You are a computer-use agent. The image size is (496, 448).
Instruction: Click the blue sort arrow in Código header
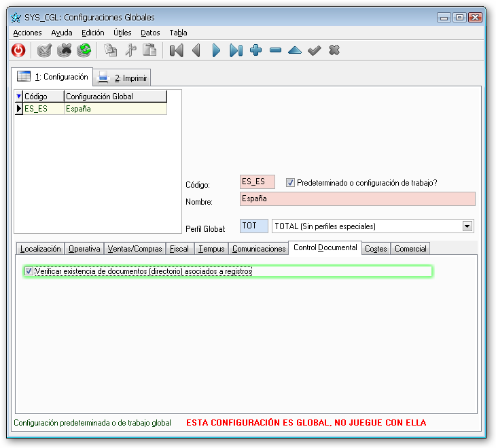click(x=19, y=97)
